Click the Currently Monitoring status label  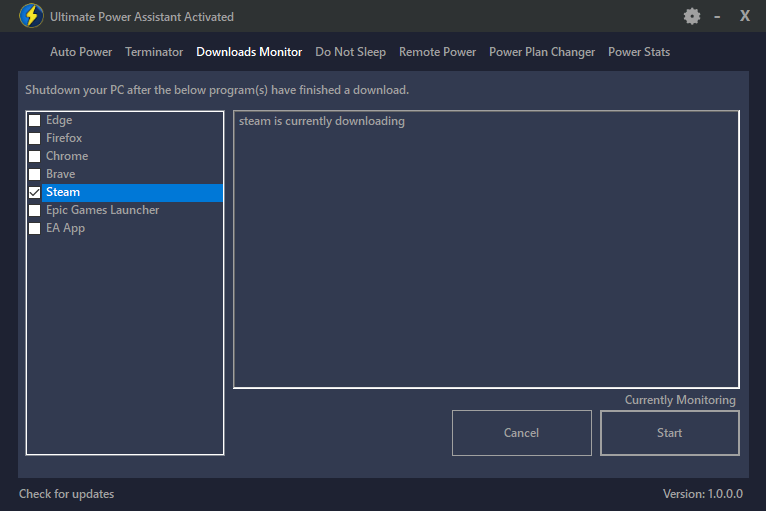click(x=680, y=400)
